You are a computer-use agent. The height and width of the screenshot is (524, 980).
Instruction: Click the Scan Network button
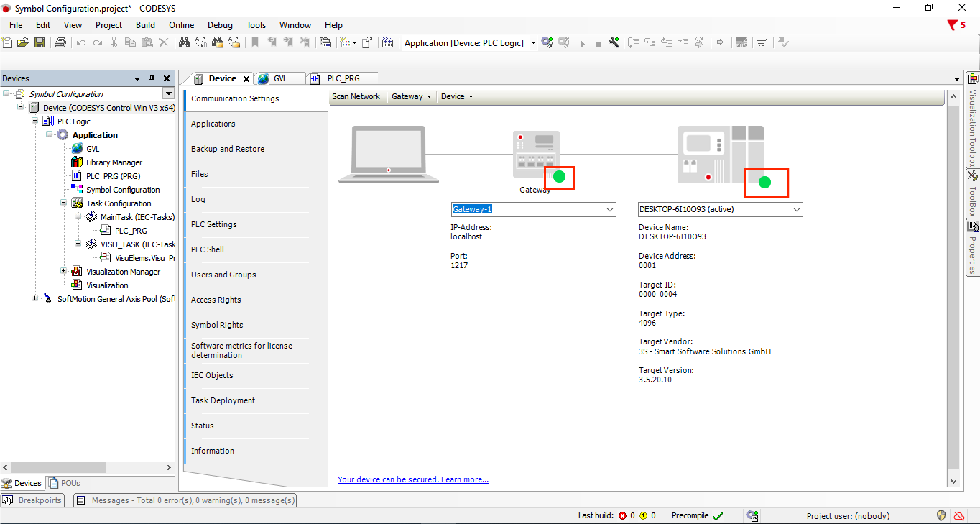[x=356, y=96]
